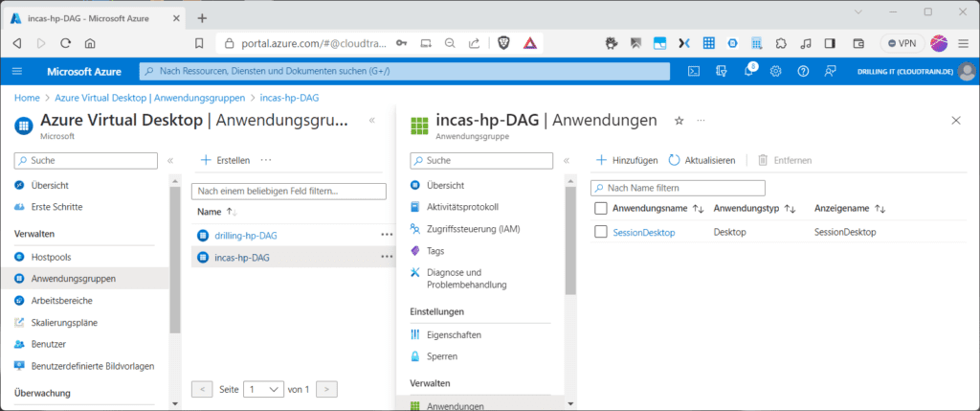
Task: Collapse the left service menu chevrons
Action: point(170,161)
